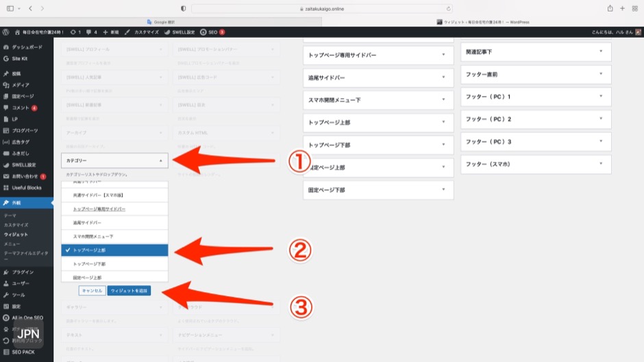Open Safari's tab overview grid icon
The width and height of the screenshot is (644, 362).
(635, 8)
